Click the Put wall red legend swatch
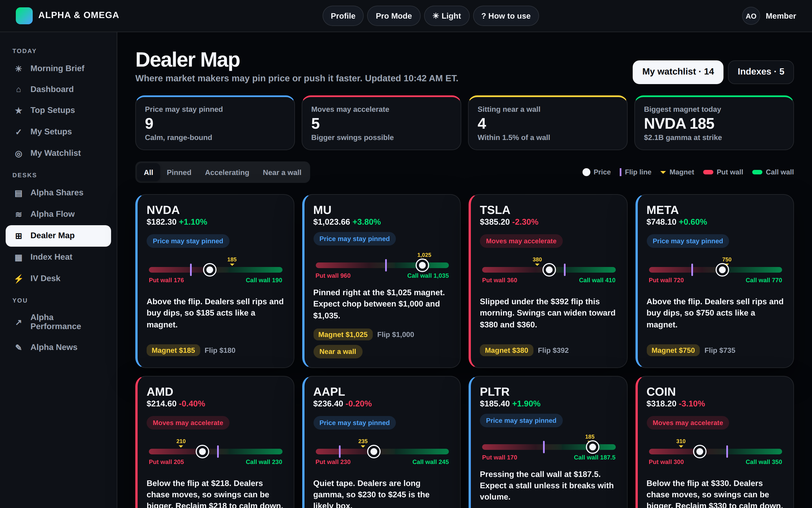The image size is (812, 508). [x=708, y=172]
